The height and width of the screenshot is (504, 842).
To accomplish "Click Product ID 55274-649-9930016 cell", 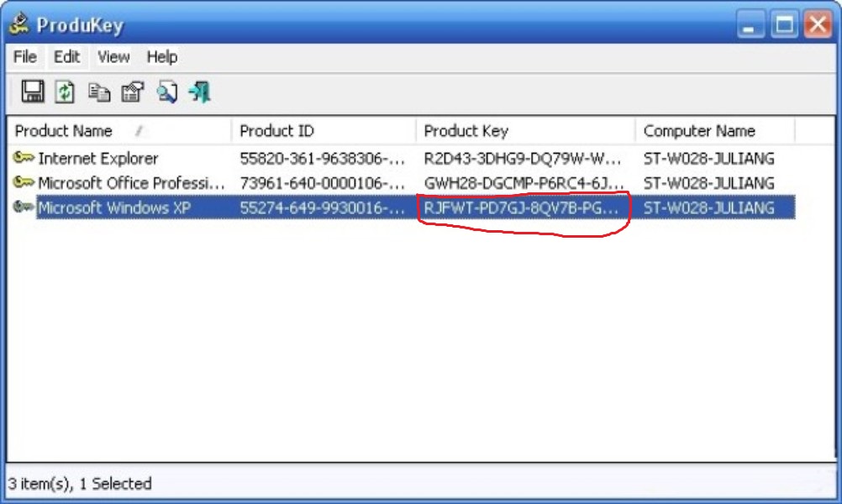I will [322, 207].
